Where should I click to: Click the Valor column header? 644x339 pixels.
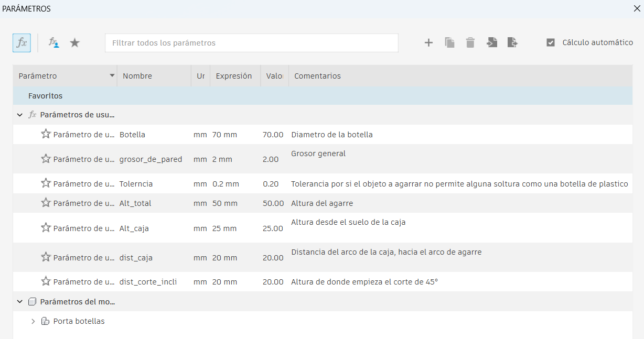pyautogui.click(x=275, y=76)
